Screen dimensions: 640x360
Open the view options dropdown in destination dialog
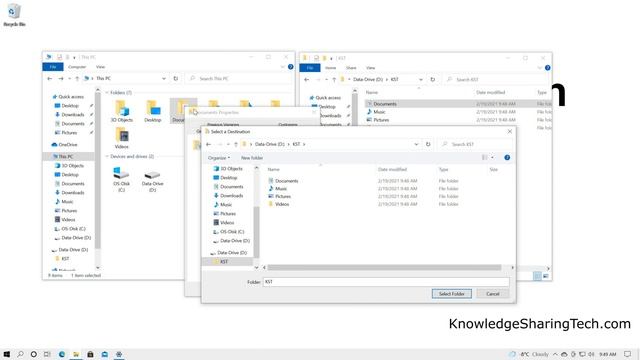(493, 158)
